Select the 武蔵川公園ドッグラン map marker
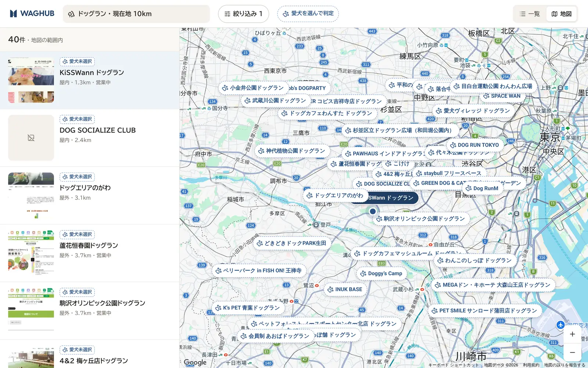This screenshot has height=368, width=588. (x=275, y=100)
